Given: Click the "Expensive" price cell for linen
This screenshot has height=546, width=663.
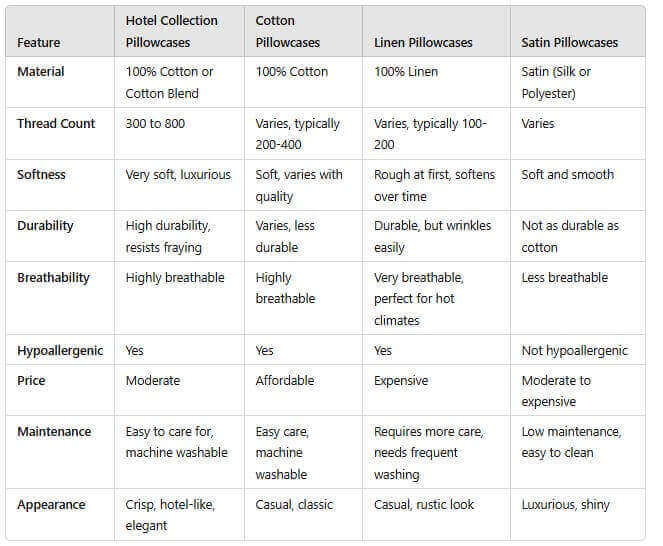Looking at the screenshot, I should 401,380.
